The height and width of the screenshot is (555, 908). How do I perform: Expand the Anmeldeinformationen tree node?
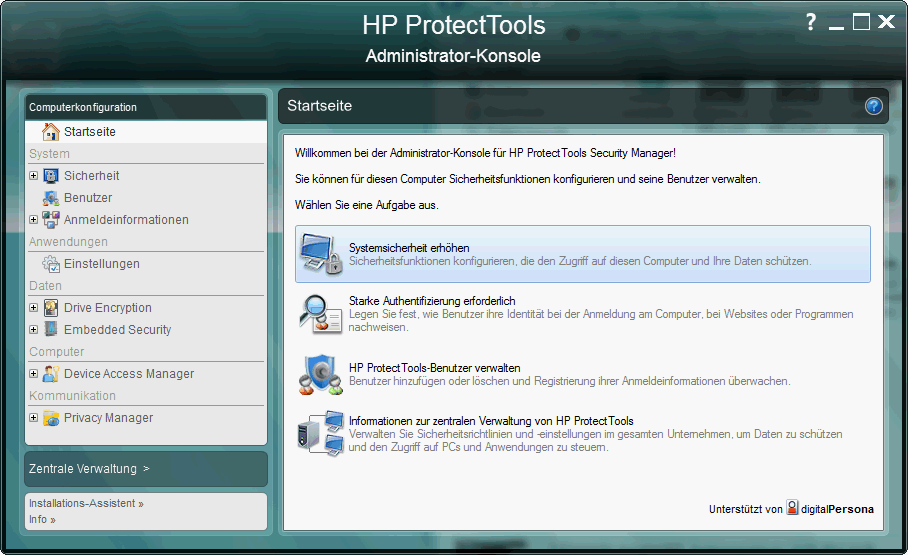(x=33, y=220)
